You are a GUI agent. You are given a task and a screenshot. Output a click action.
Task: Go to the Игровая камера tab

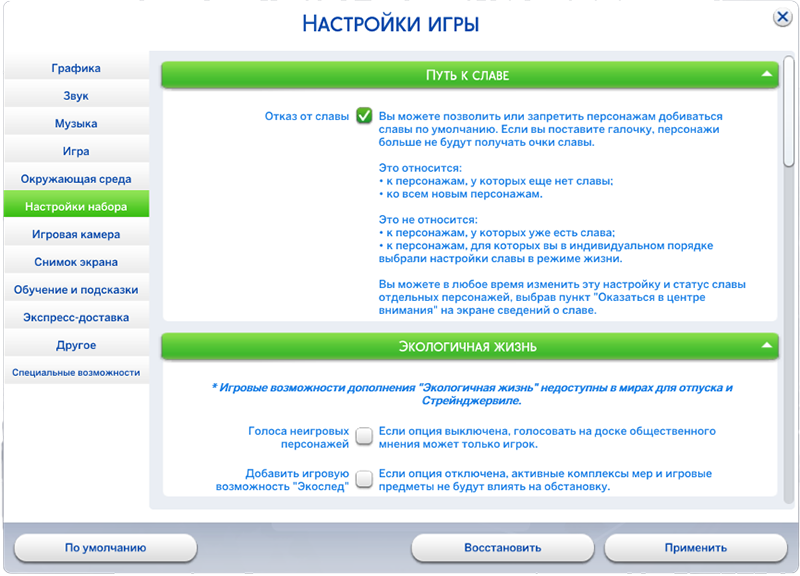click(x=76, y=234)
